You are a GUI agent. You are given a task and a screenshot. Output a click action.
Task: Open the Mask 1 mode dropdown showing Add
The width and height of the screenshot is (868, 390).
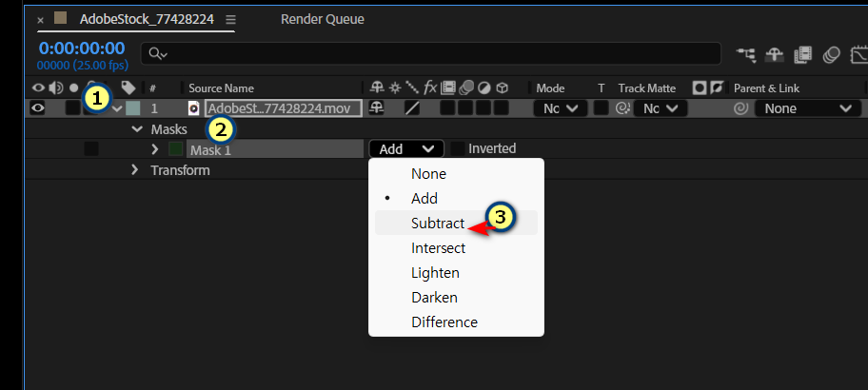tap(407, 148)
